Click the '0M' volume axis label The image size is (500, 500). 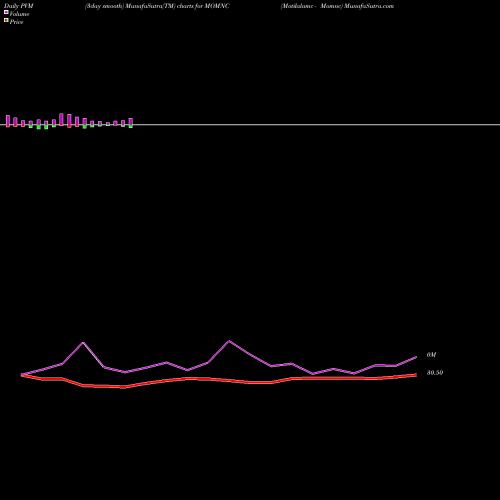click(x=431, y=355)
